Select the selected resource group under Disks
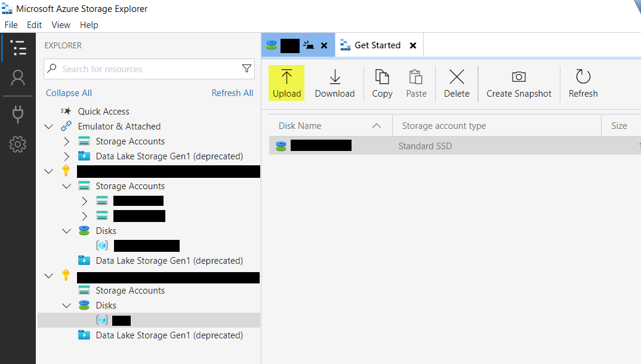641x364 pixels. pyautogui.click(x=149, y=320)
